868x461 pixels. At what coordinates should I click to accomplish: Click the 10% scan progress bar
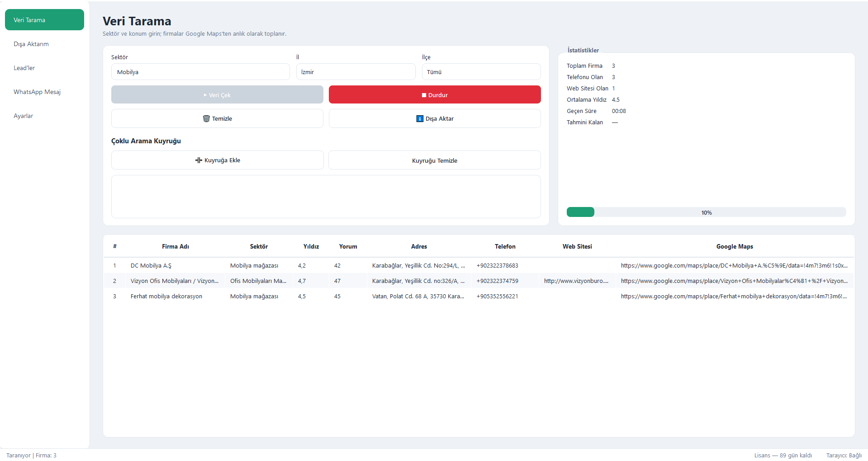706,212
